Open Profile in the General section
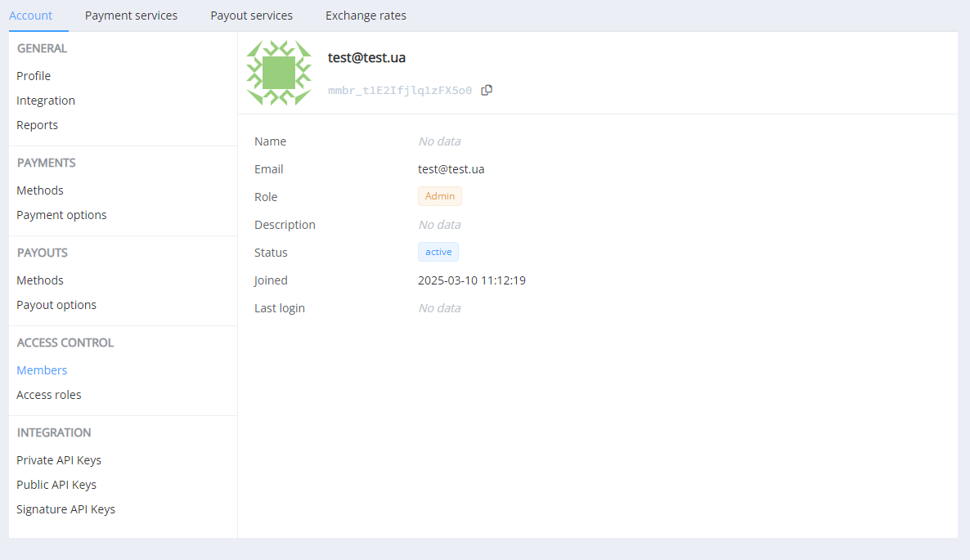Screen dimensions: 970x560 coord(34,76)
